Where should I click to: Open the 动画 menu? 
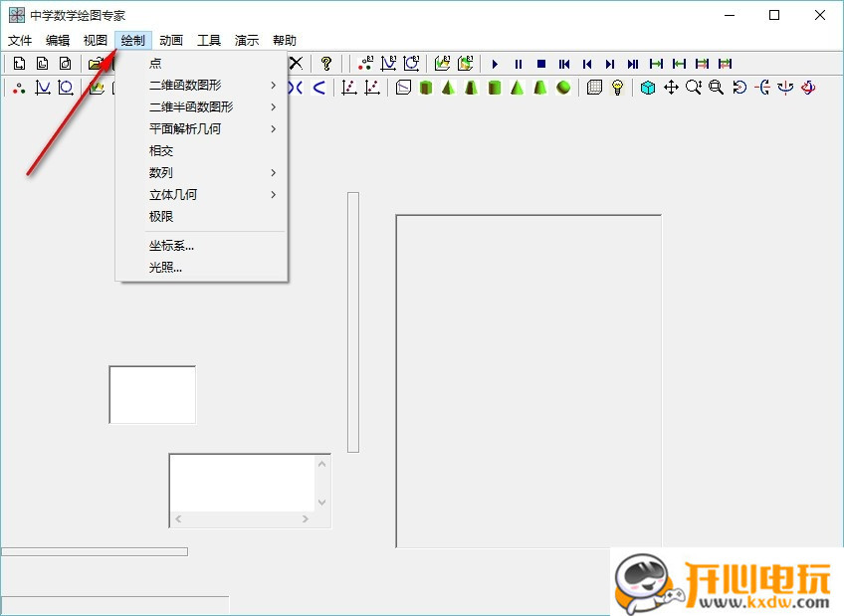[x=169, y=40]
